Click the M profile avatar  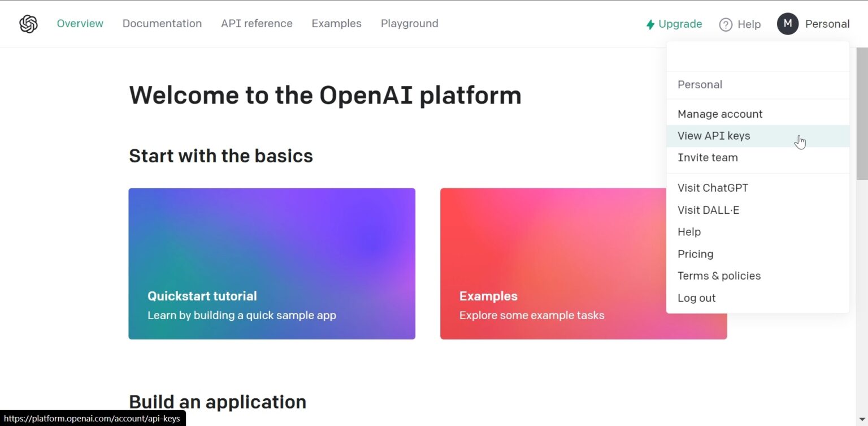787,24
